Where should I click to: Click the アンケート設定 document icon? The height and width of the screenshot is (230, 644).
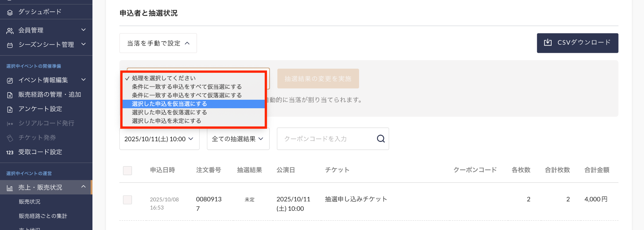(10, 109)
